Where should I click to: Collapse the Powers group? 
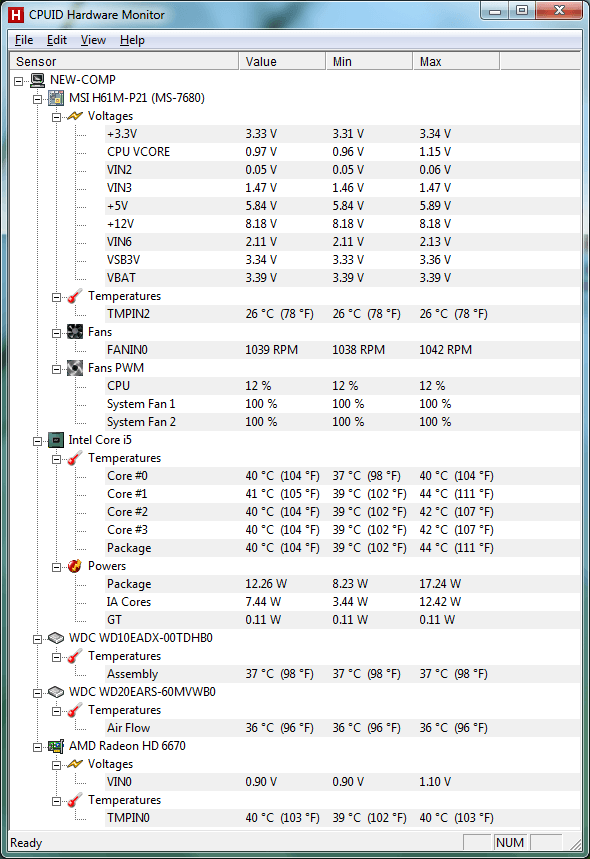[x=56, y=567]
